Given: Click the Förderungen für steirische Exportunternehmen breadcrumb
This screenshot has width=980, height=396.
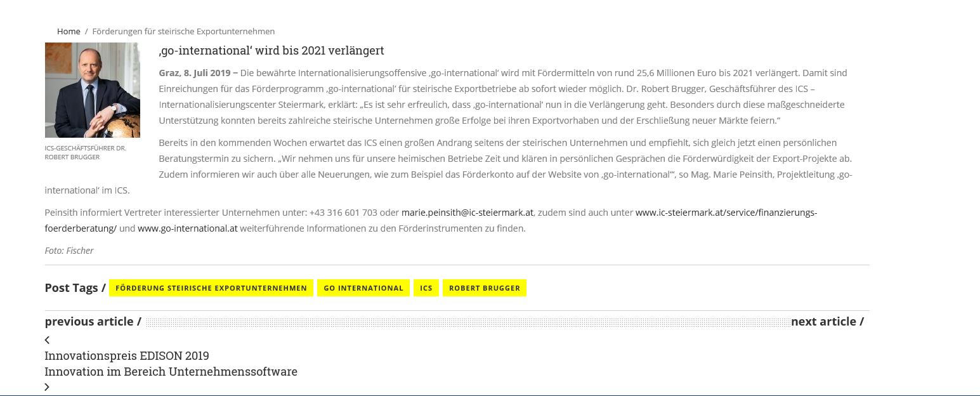Looking at the screenshot, I should click(x=183, y=31).
